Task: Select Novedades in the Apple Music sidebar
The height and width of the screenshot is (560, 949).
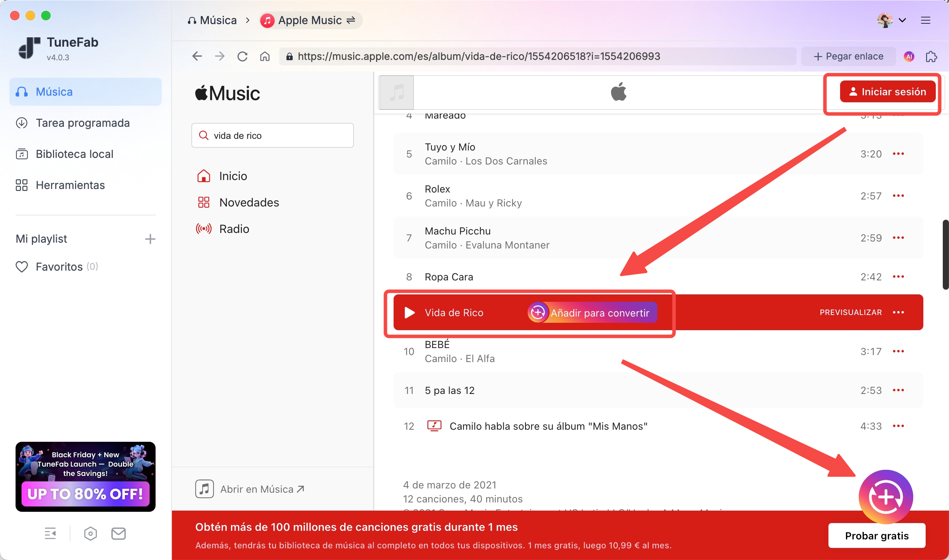Action: (249, 202)
